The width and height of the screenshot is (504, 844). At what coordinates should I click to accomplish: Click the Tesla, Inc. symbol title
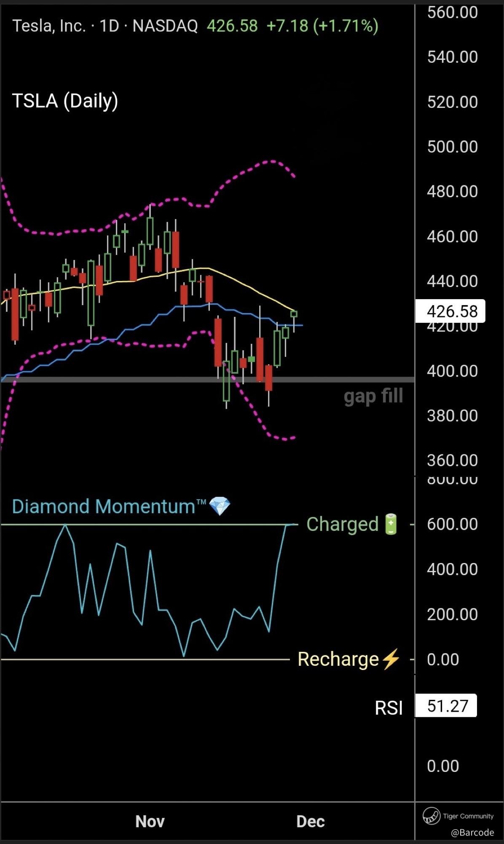(49, 26)
